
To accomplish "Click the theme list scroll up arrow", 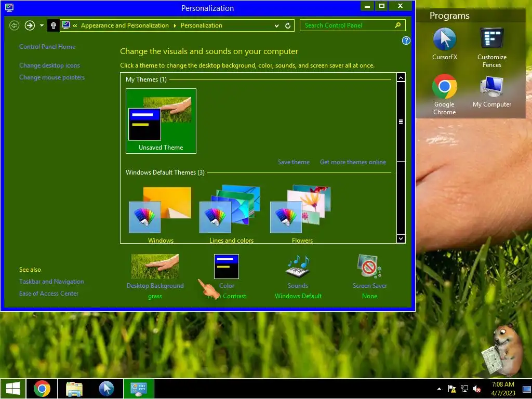I will [x=401, y=78].
